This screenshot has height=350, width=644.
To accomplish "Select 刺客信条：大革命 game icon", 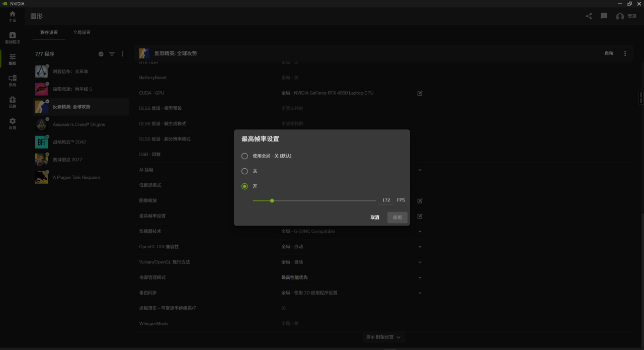I will point(42,72).
